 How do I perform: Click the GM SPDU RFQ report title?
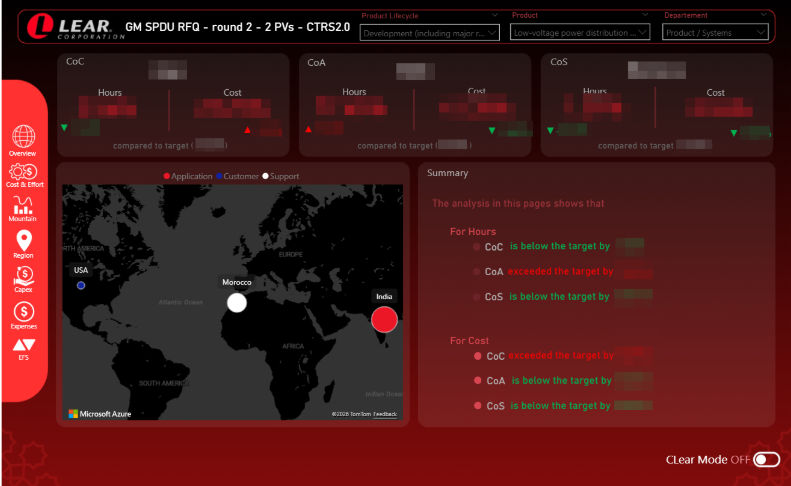(237, 27)
